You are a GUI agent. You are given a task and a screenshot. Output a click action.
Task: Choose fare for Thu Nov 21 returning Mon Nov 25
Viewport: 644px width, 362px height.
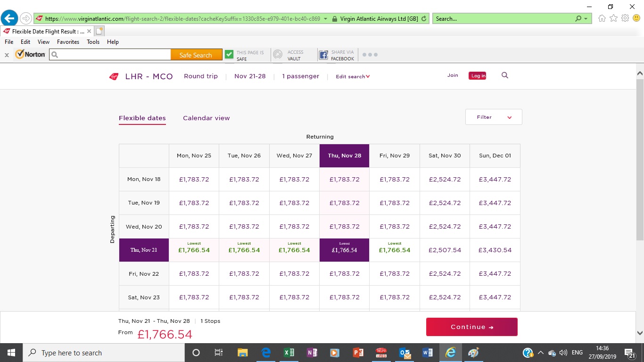point(194,250)
